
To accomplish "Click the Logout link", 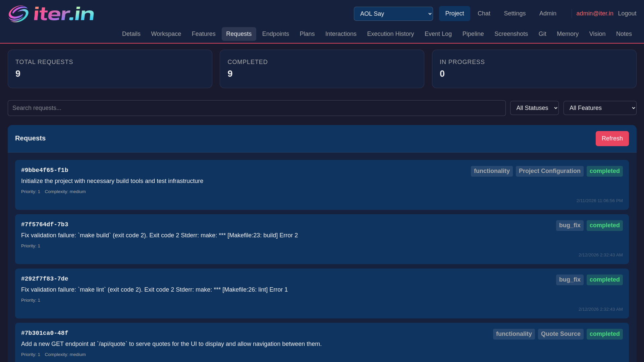I will click(x=627, y=13).
